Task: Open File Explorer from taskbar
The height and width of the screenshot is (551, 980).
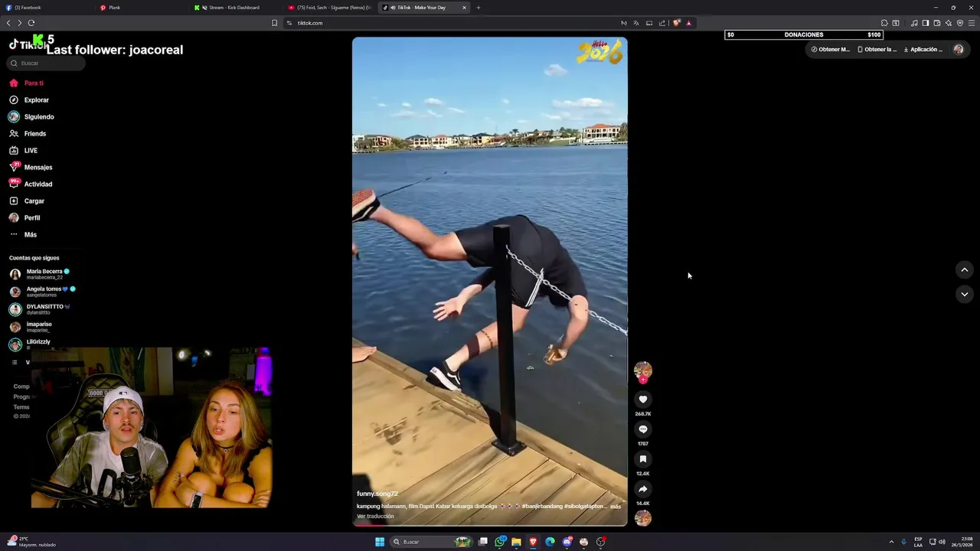Action: 517,542
